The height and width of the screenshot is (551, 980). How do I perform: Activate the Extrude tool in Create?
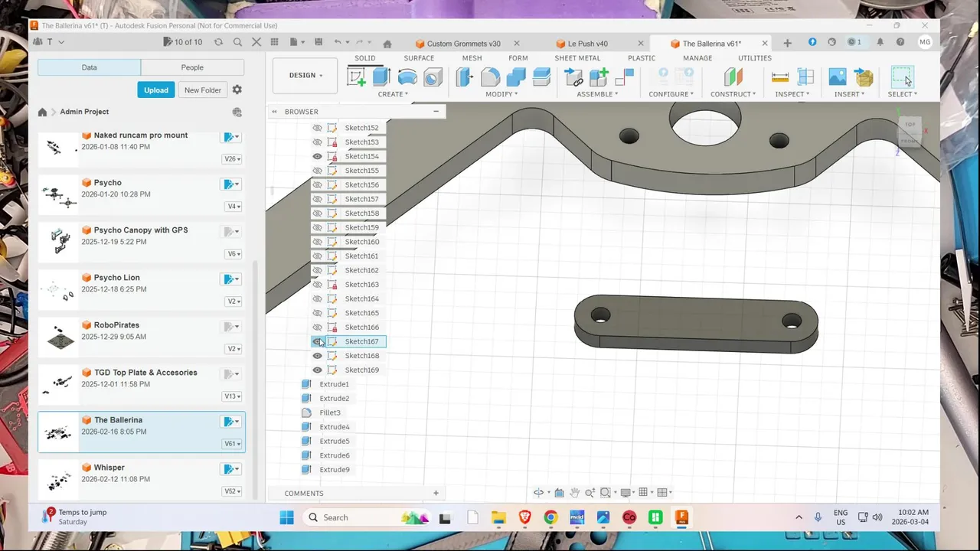click(381, 77)
